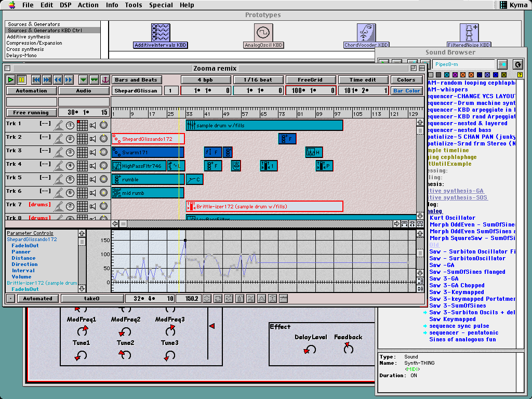Select the AdditiveIntervals KBD prototype icon

(161, 36)
